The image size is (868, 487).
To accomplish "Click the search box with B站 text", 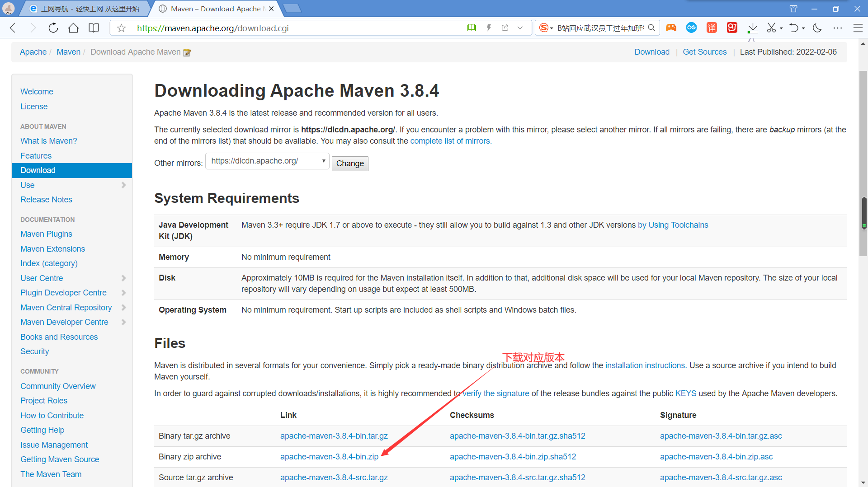I will tap(600, 28).
